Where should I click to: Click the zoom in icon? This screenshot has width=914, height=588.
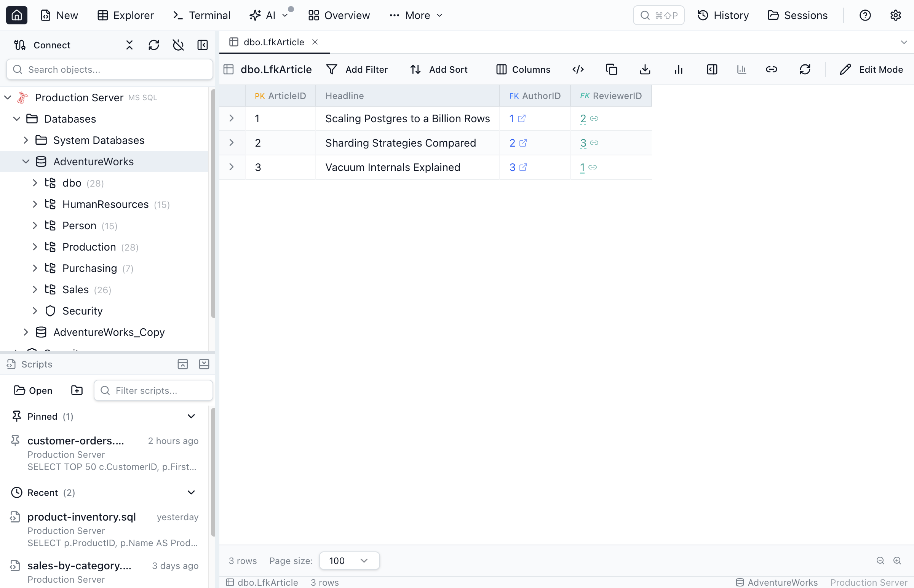(x=897, y=561)
